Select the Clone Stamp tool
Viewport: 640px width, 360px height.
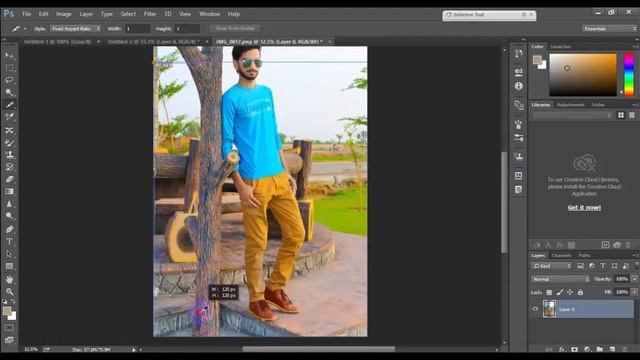pos(9,155)
